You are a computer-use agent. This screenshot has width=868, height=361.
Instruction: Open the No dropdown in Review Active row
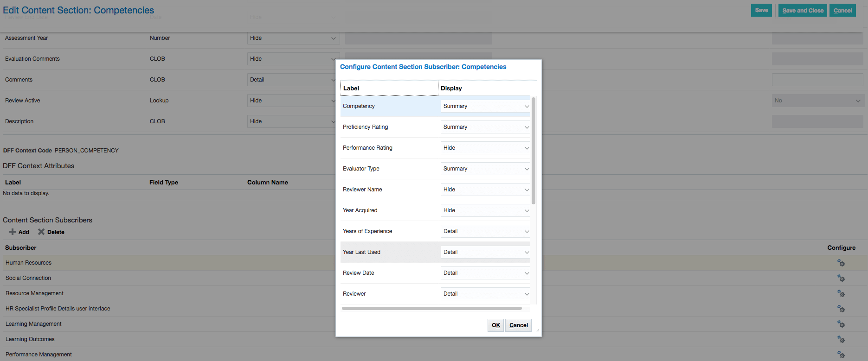point(818,101)
